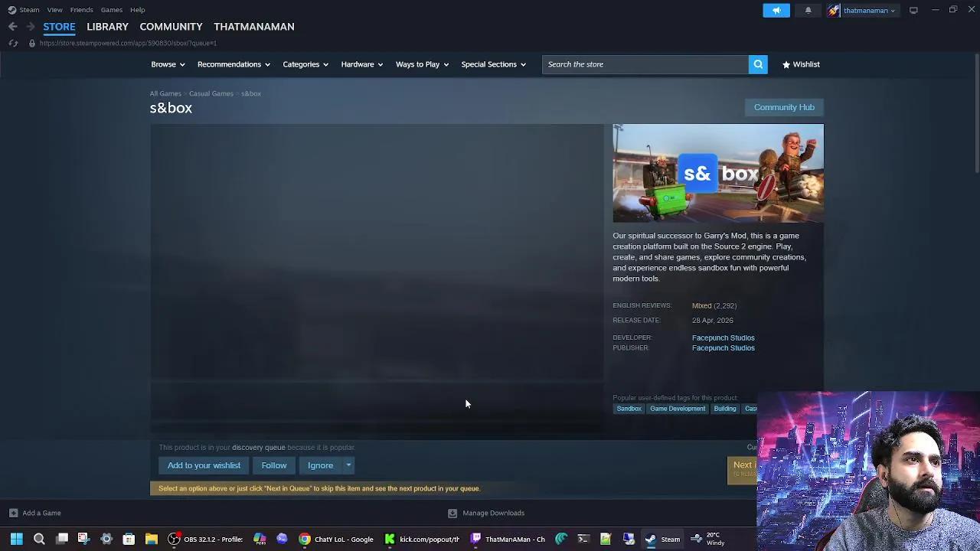Expand the Categories dropdown

click(x=305, y=64)
